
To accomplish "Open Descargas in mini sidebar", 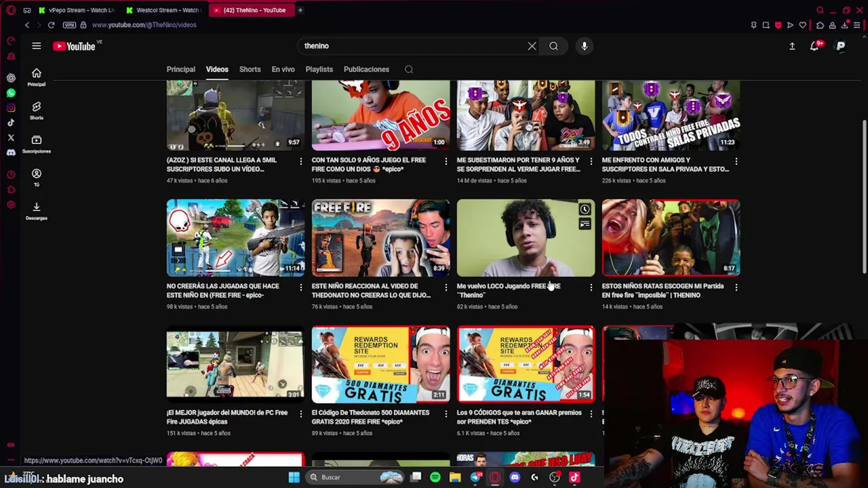I will coord(37,211).
